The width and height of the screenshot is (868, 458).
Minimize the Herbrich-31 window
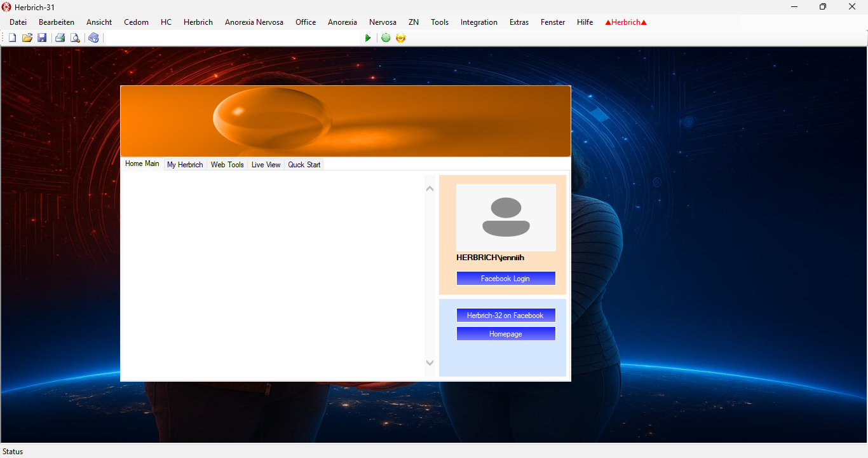[x=794, y=7]
